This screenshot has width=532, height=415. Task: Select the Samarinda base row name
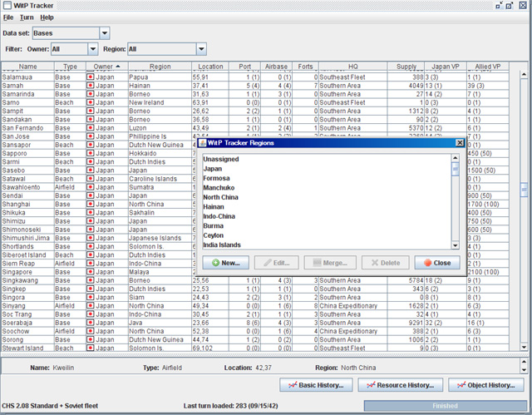click(18, 94)
